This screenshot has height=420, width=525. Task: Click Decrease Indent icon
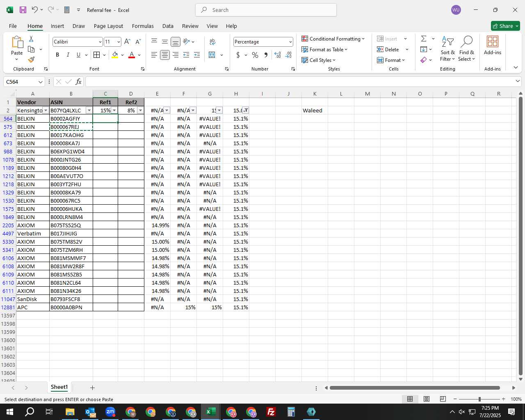(186, 55)
